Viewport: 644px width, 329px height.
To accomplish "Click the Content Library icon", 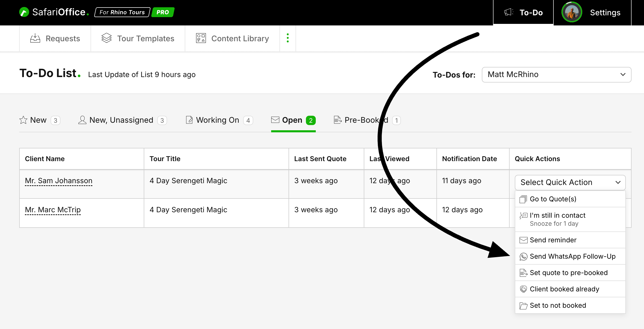I will click(x=201, y=38).
